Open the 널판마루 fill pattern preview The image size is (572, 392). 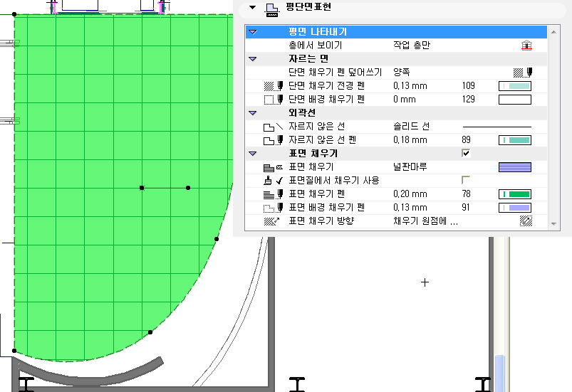(x=515, y=167)
